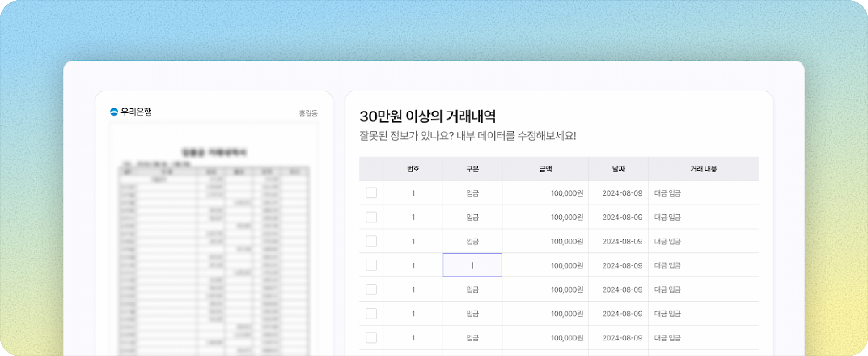The height and width of the screenshot is (356, 868).
Task: Click the 번호 column header
Action: [x=413, y=169]
